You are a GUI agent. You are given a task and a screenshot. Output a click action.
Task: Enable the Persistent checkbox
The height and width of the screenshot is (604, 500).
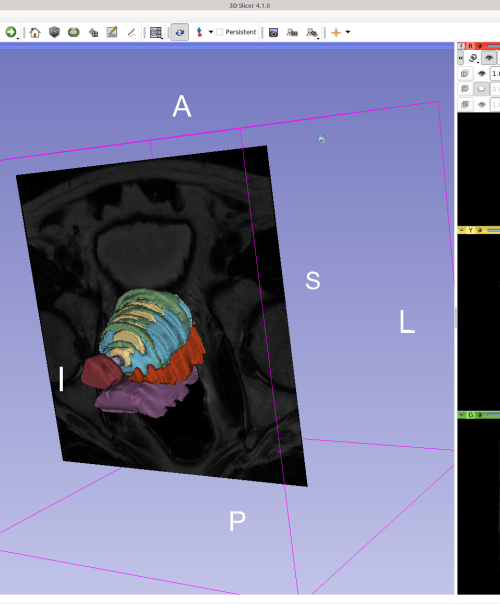(220, 32)
